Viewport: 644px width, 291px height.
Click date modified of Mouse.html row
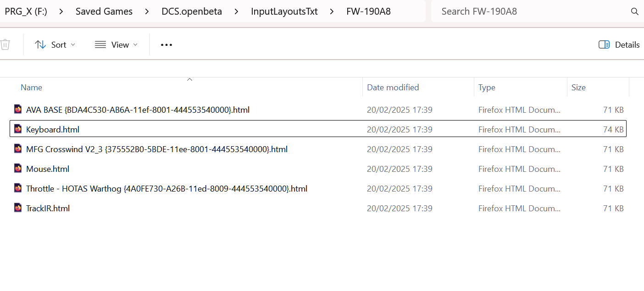click(400, 169)
